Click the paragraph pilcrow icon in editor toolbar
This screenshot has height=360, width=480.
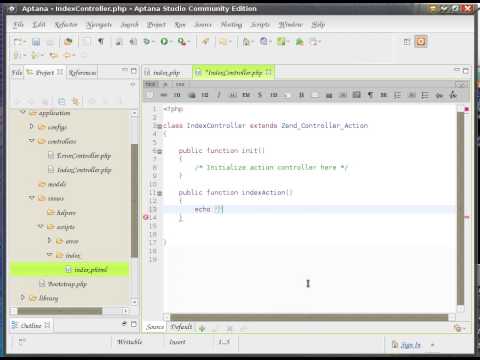point(370,95)
